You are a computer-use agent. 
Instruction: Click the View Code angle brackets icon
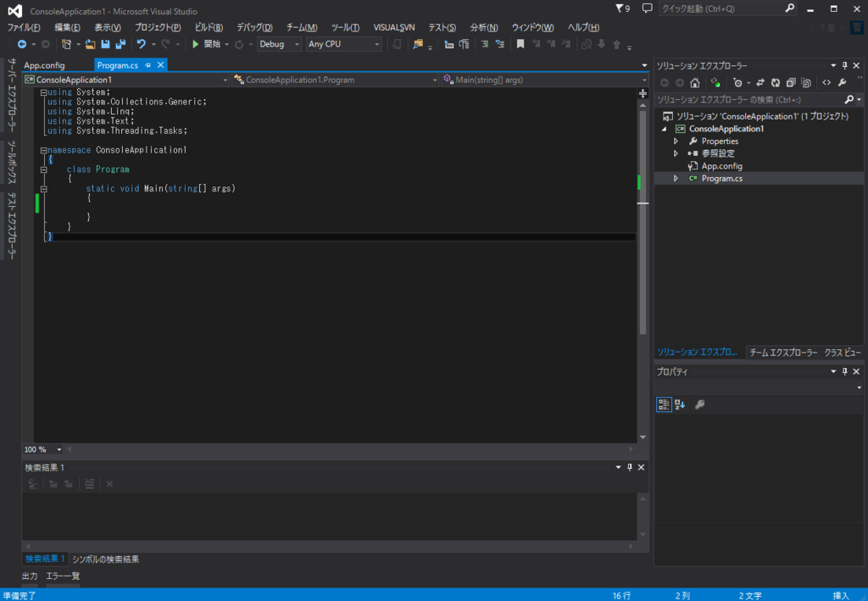pos(826,83)
